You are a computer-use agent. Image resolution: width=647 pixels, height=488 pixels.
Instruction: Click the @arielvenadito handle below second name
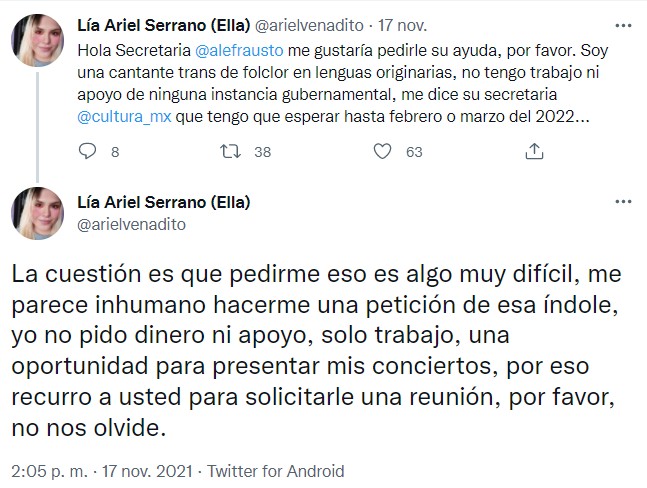pos(131,224)
